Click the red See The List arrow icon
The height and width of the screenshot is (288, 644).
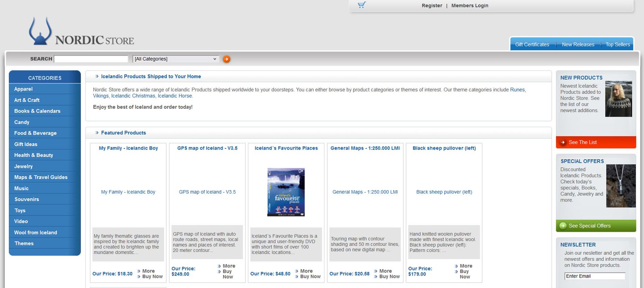pos(563,142)
